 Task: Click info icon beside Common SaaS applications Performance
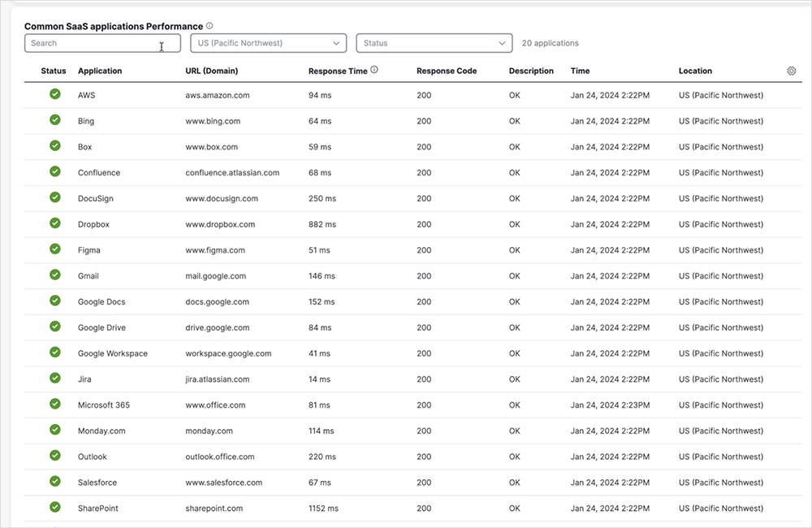click(x=209, y=26)
